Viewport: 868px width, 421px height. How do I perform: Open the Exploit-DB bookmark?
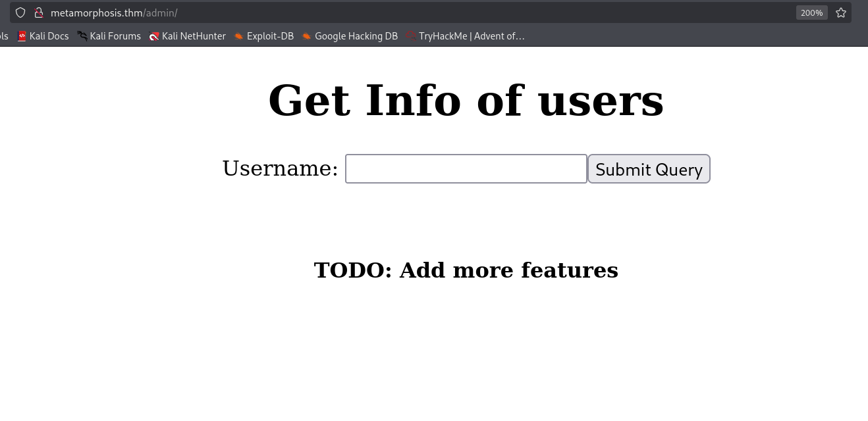point(271,36)
